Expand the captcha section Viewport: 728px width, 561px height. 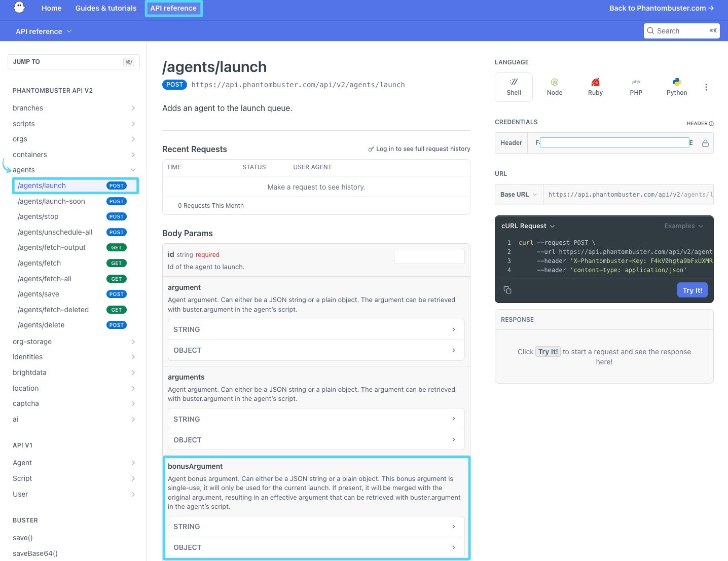pyautogui.click(x=74, y=403)
